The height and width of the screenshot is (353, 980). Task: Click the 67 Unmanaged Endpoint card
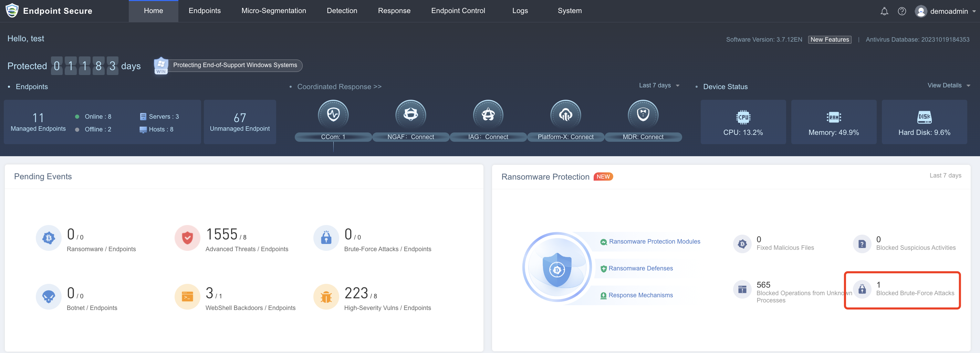pyautogui.click(x=240, y=122)
